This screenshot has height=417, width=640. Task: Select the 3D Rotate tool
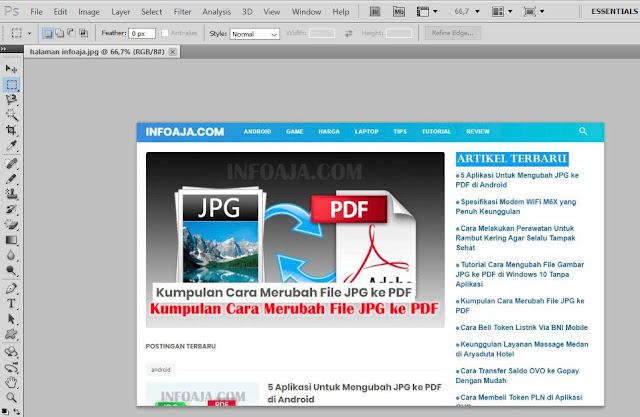[11, 352]
